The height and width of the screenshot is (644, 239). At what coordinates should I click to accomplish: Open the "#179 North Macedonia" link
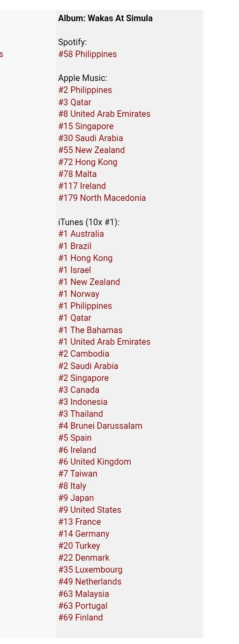point(102,198)
